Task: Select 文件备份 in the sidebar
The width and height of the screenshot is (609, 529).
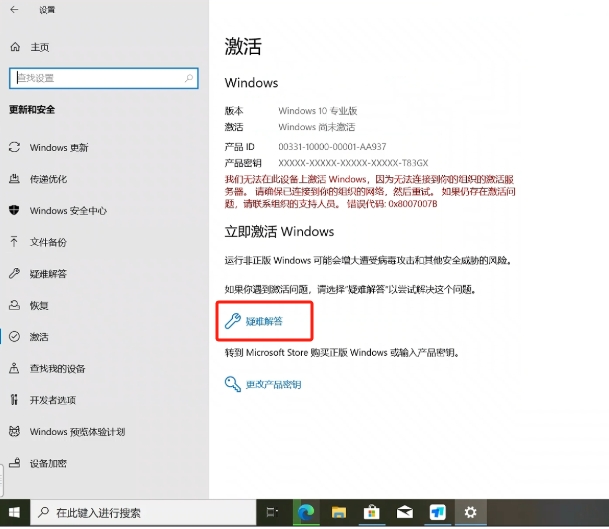Action: 48,242
